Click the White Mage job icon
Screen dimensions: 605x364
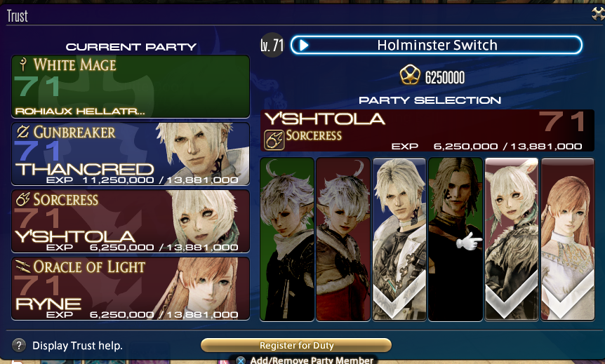click(22, 64)
